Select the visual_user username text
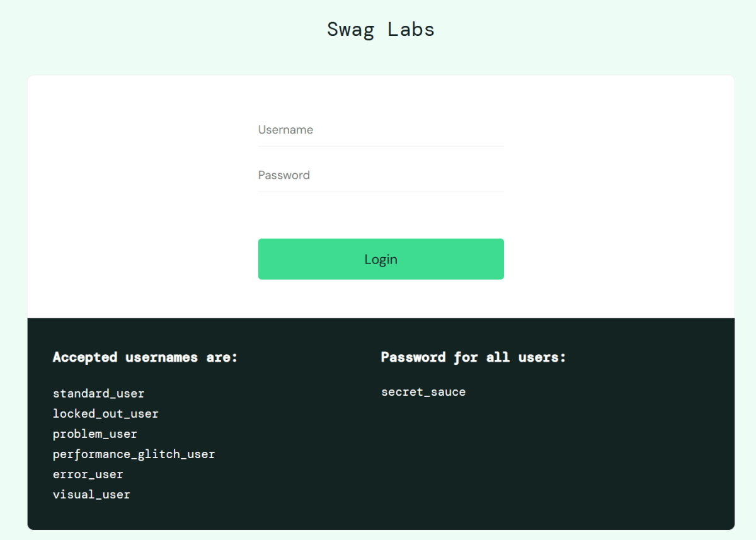Image resolution: width=756 pixels, height=540 pixels. pyautogui.click(x=91, y=494)
